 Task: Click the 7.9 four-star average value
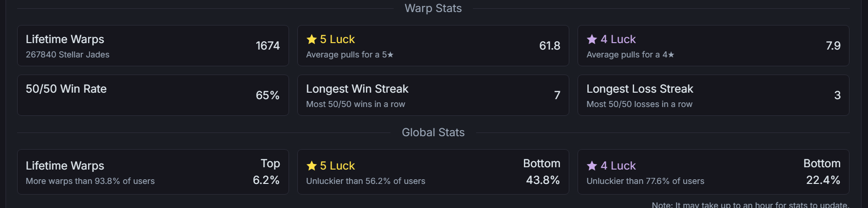(833, 45)
